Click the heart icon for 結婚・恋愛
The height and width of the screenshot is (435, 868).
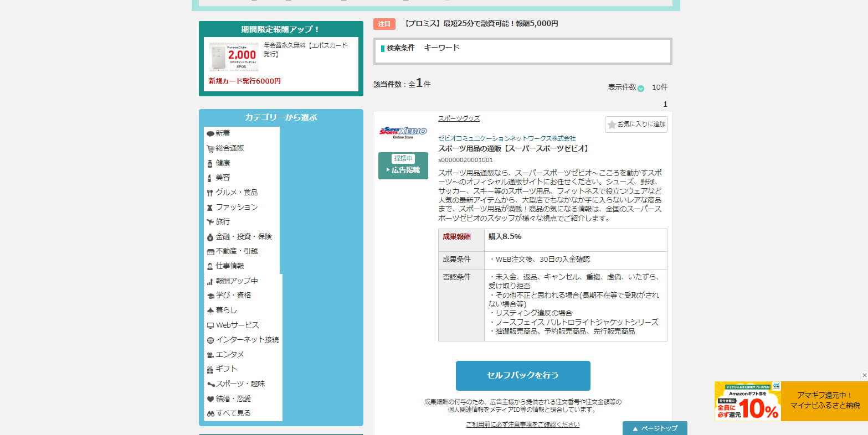[x=210, y=399]
